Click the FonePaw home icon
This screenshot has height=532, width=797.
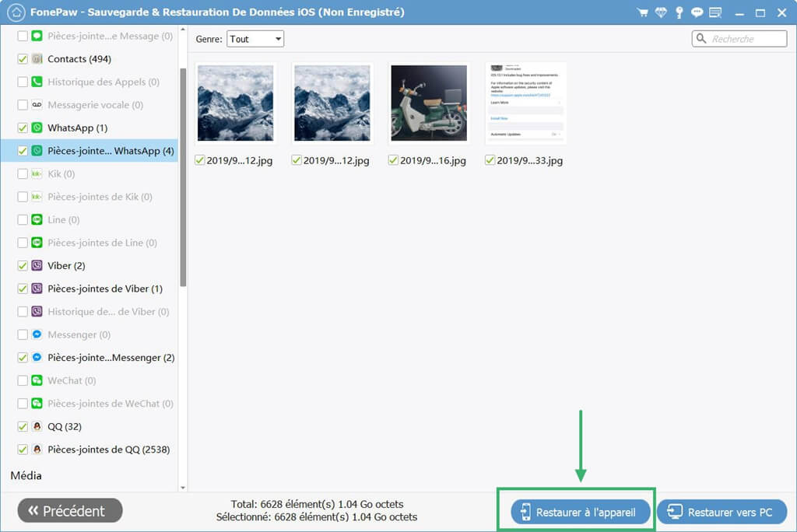click(x=16, y=12)
